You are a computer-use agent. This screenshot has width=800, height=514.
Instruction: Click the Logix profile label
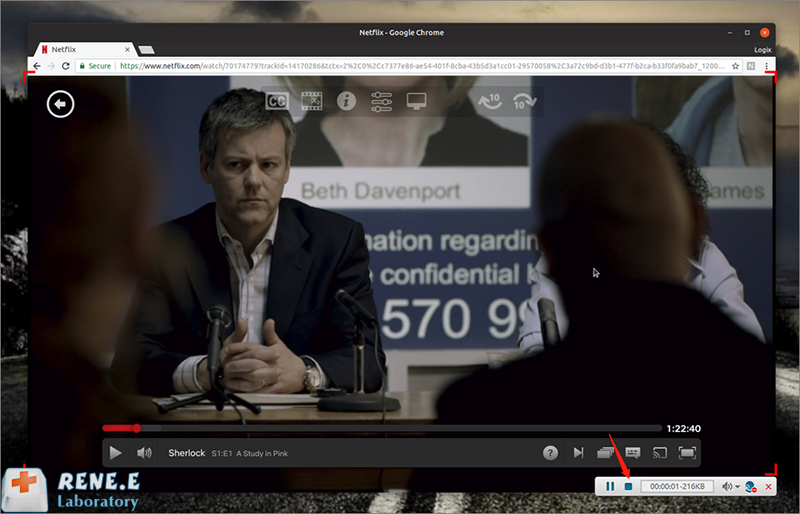pyautogui.click(x=762, y=50)
